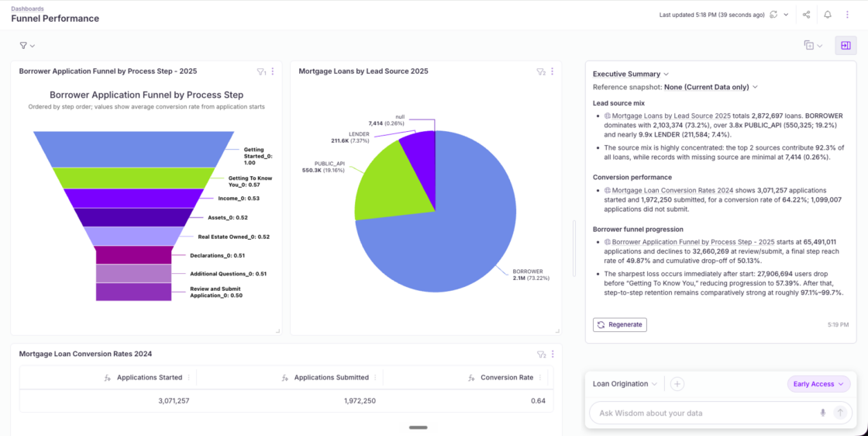Expand the dashboard filter dropdown
The image size is (868, 436).
coord(27,46)
